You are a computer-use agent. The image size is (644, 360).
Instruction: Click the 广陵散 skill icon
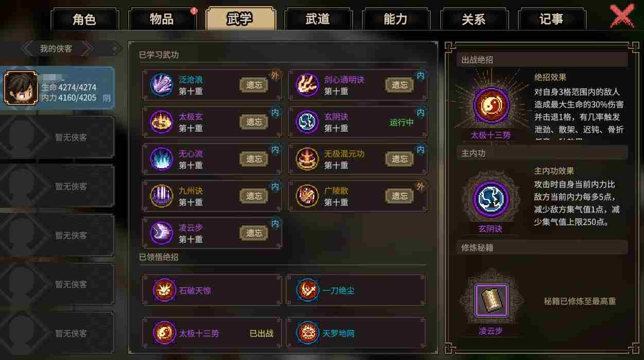pos(307,196)
